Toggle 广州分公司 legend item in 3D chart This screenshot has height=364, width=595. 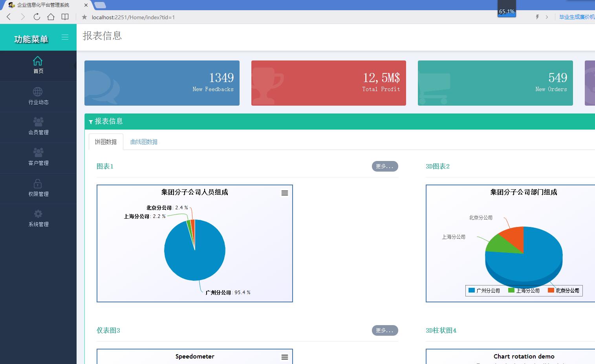(x=484, y=291)
